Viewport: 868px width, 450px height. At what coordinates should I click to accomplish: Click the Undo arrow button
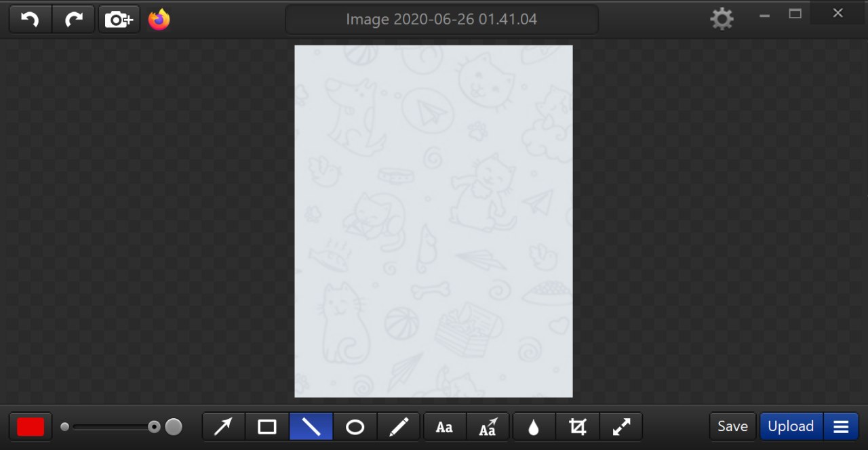31,20
